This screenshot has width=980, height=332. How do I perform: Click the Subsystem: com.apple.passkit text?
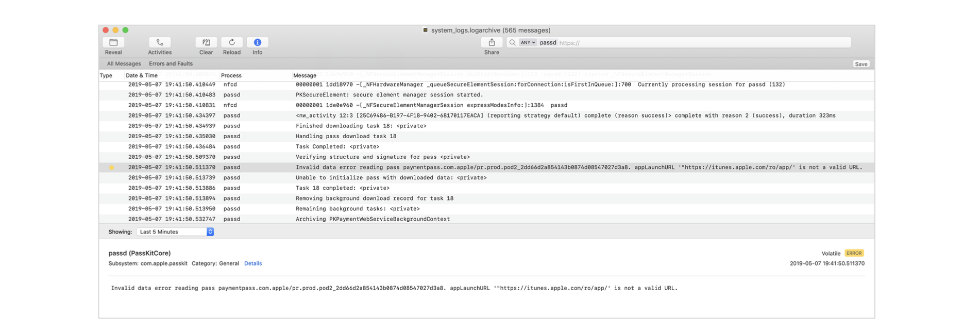[148, 263]
